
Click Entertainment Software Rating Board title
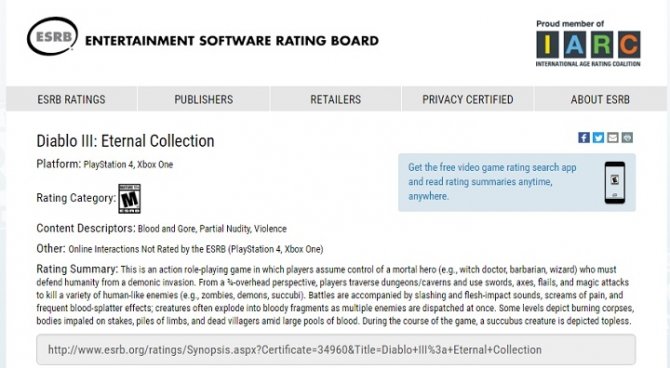click(232, 41)
